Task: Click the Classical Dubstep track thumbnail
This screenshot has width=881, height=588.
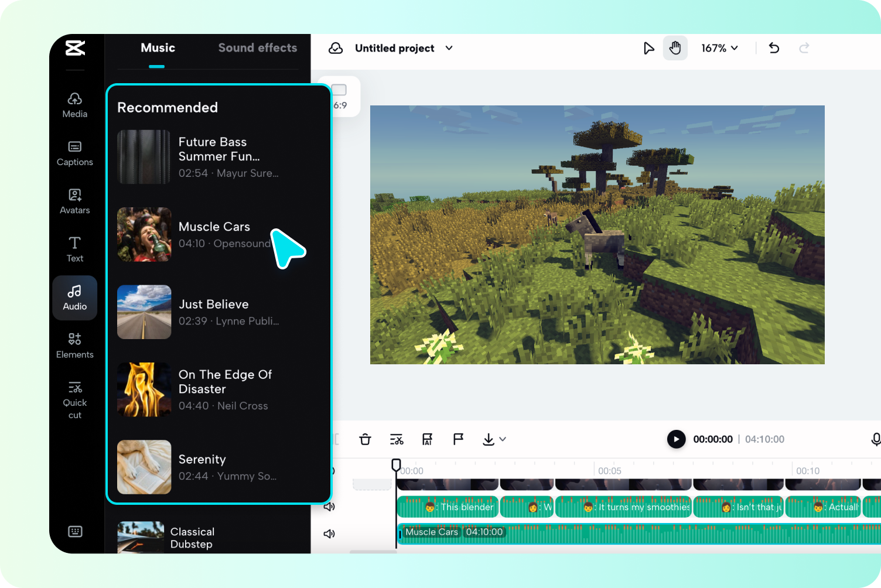Action: [141, 537]
